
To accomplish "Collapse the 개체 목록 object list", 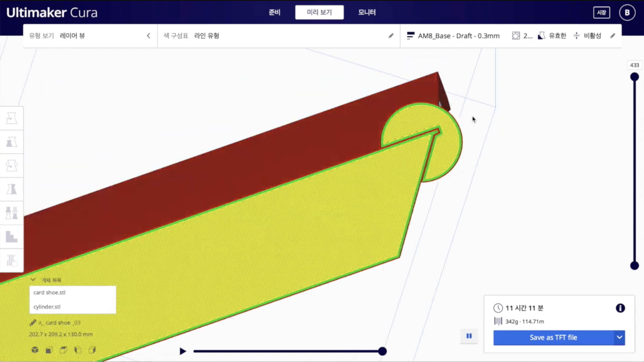I will point(33,280).
